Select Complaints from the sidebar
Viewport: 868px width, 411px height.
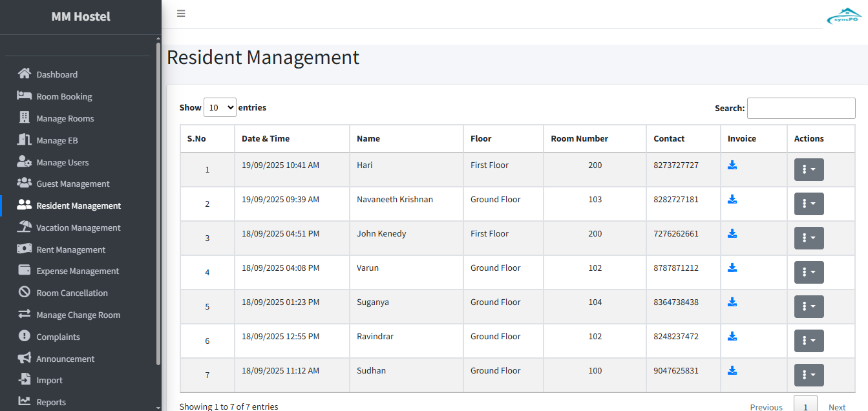[58, 337]
